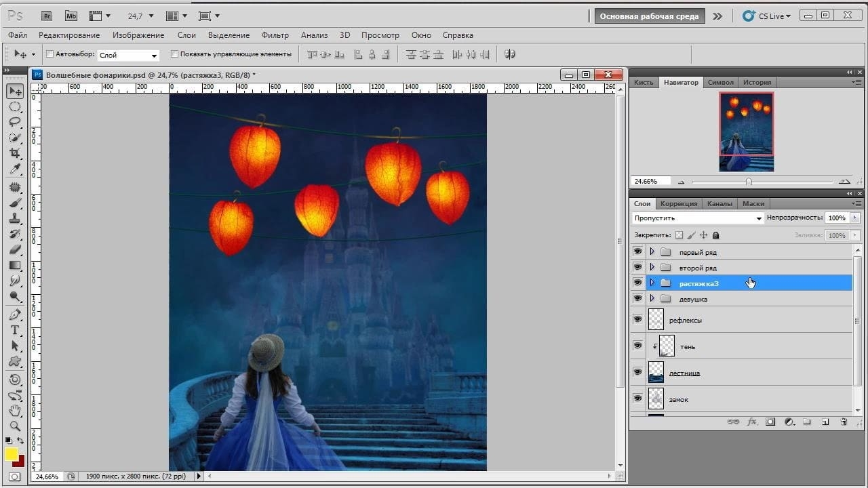Enable the Автовыбор checkbox

[50, 54]
